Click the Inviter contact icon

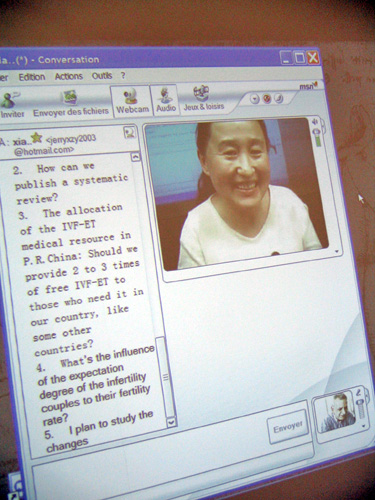(12, 104)
